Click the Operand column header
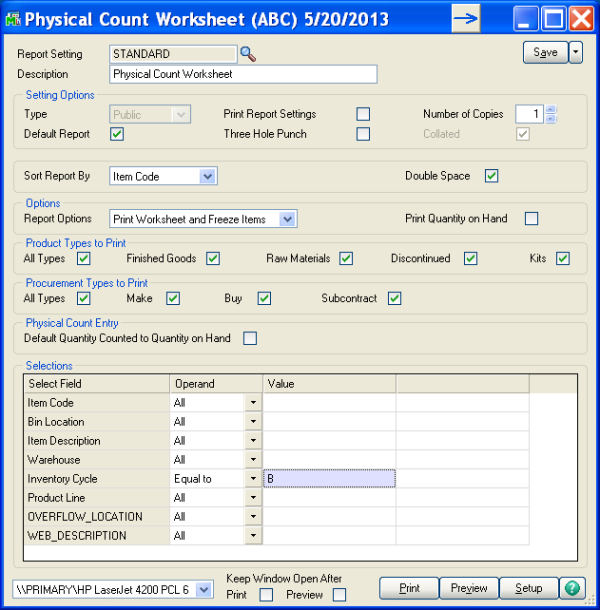The height and width of the screenshot is (610, 600). coord(216,384)
